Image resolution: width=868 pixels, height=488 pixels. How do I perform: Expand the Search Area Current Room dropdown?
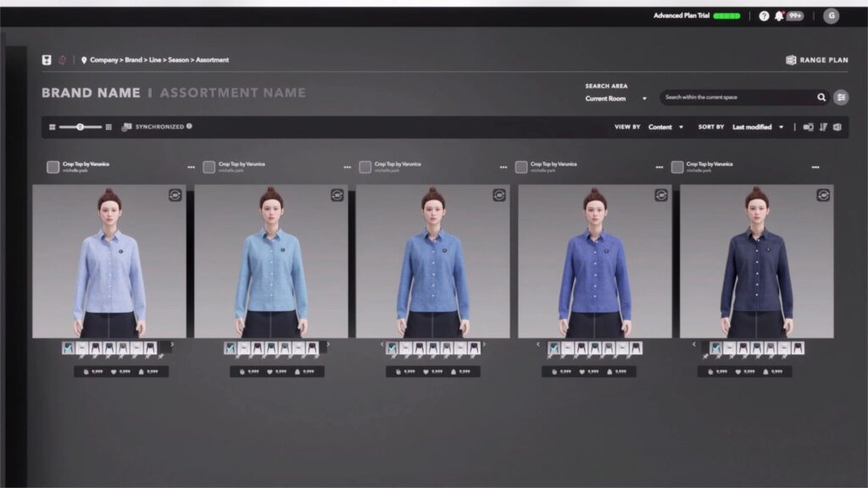(x=616, y=98)
